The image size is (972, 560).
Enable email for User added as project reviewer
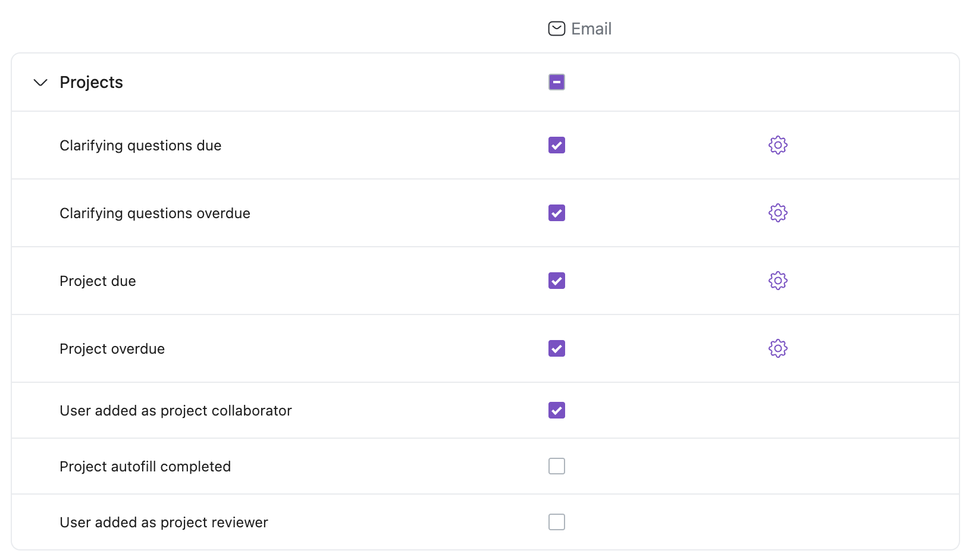[x=556, y=522]
